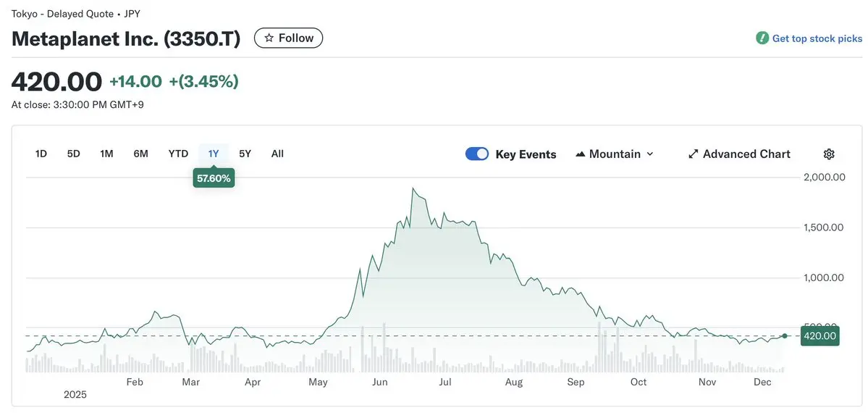Select the 1Y range tab
The width and height of the screenshot is (868, 413).
click(214, 154)
